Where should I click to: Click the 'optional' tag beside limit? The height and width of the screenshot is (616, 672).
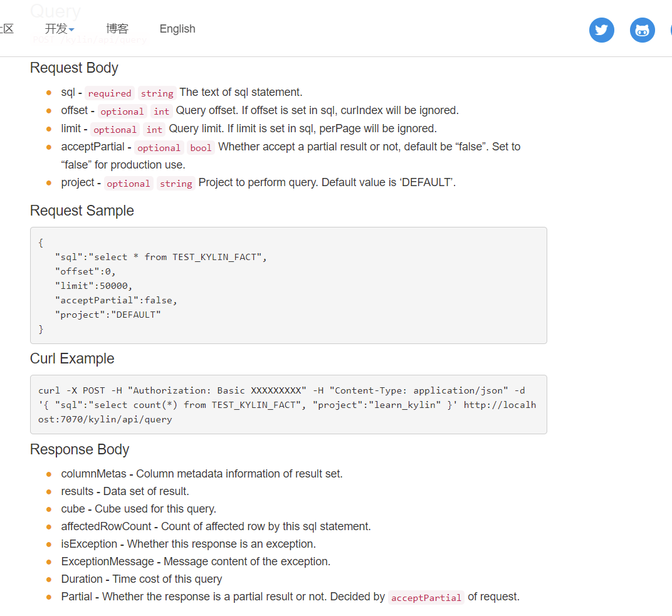(x=115, y=129)
